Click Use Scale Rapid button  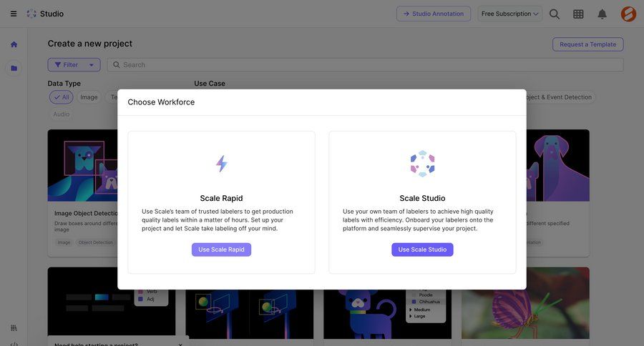221,249
